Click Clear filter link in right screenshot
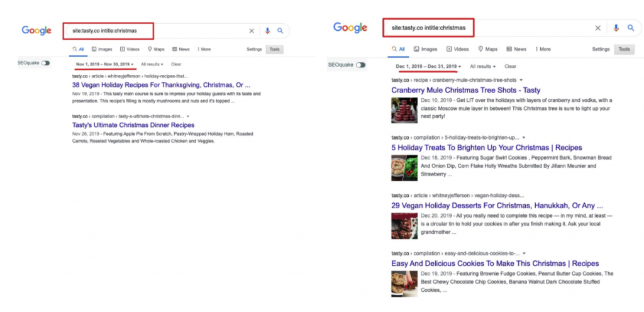The image size is (644, 312). pos(511,66)
